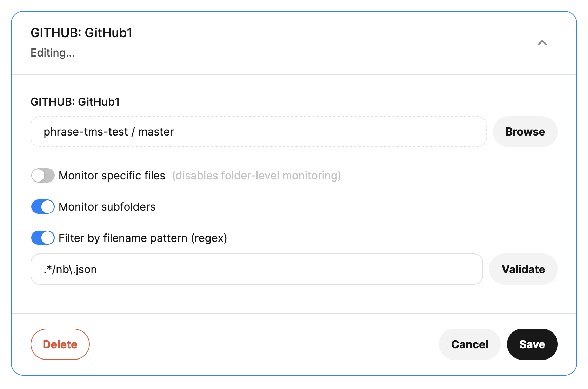
Task: Save the GitHub1 connector settings
Action: (532, 344)
